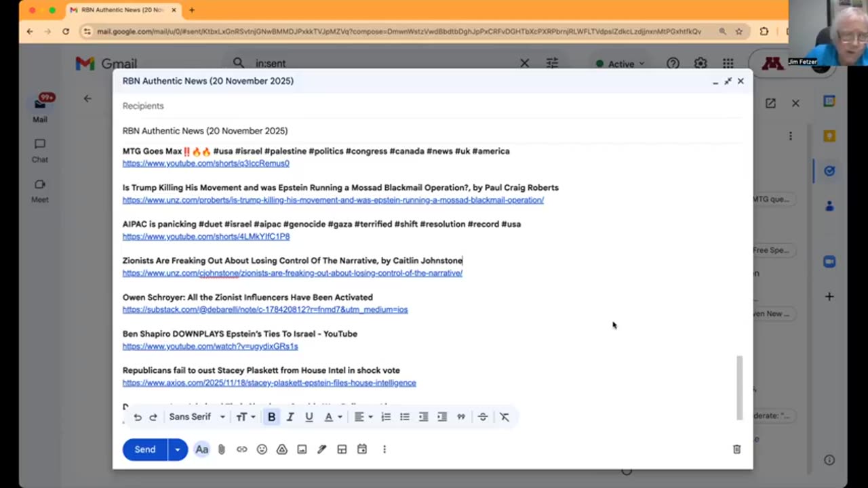Insert a photo into the message
This screenshot has height=488, width=868.
coord(302,449)
